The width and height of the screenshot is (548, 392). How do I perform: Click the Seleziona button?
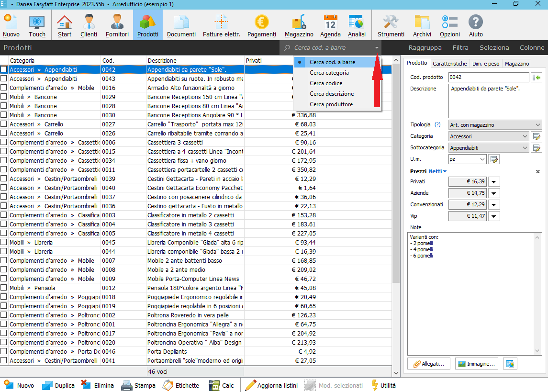pyautogui.click(x=494, y=48)
